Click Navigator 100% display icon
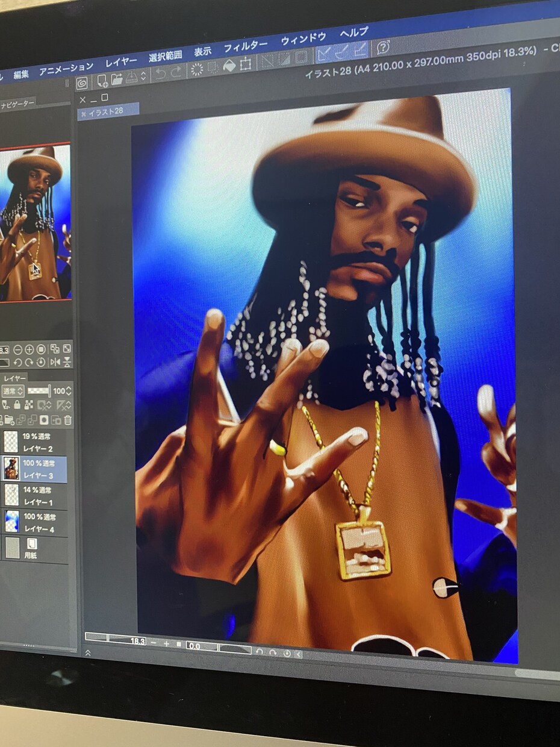Image resolution: width=560 pixels, height=747 pixels. click(41, 349)
